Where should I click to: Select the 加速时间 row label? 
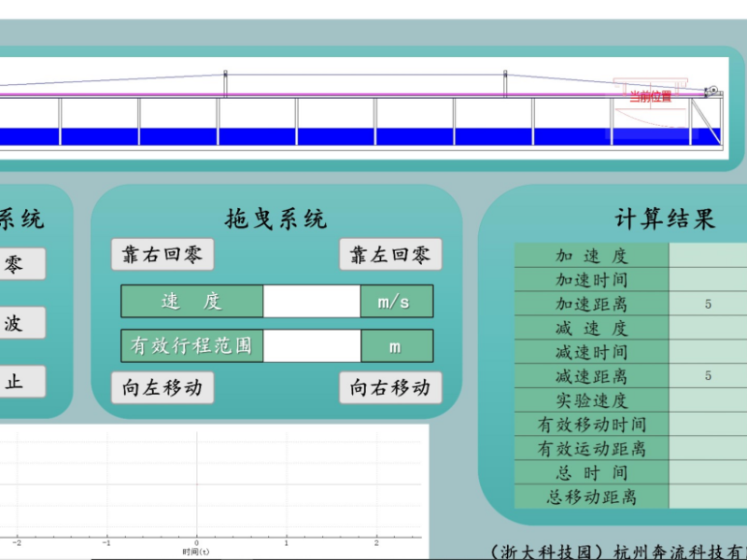point(592,279)
